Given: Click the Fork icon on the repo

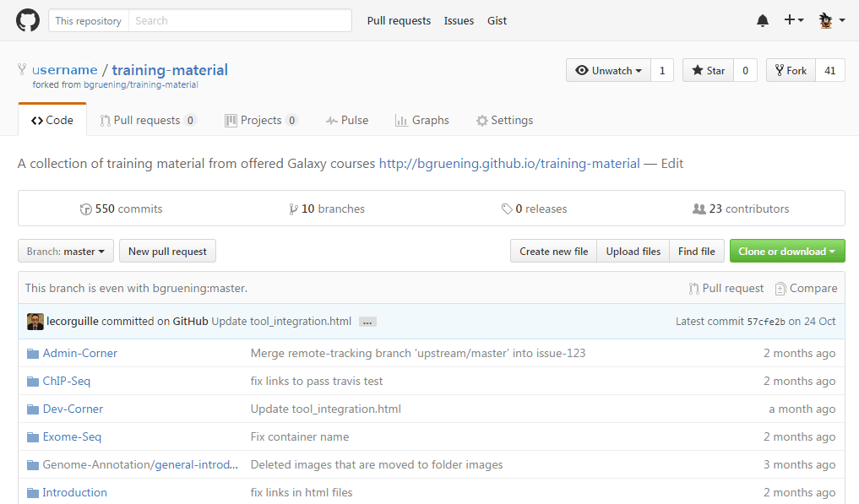Looking at the screenshot, I should coord(778,70).
